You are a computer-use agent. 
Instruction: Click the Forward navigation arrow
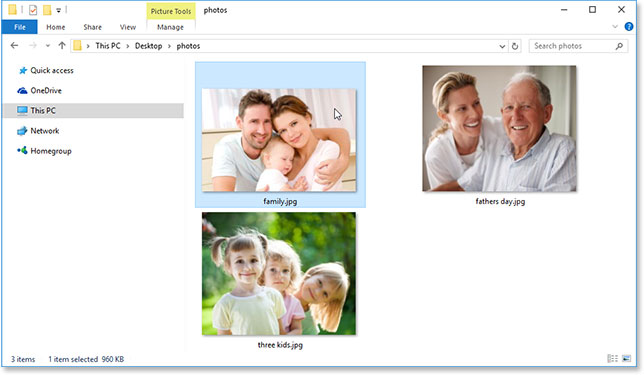(33, 46)
